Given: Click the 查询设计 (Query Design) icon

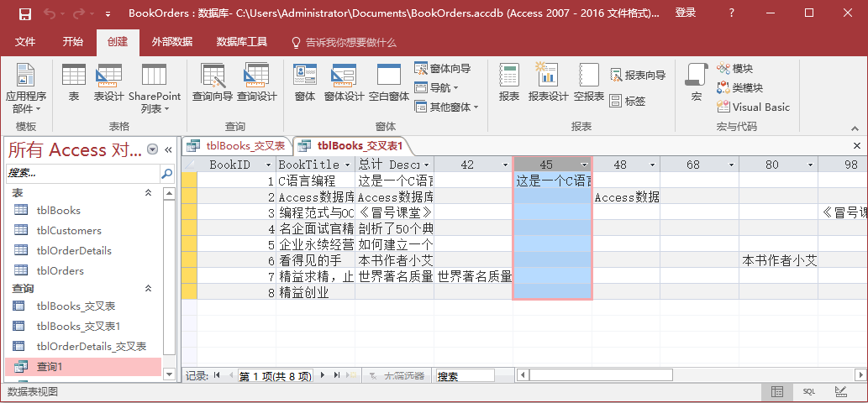Looking at the screenshot, I should [256, 83].
